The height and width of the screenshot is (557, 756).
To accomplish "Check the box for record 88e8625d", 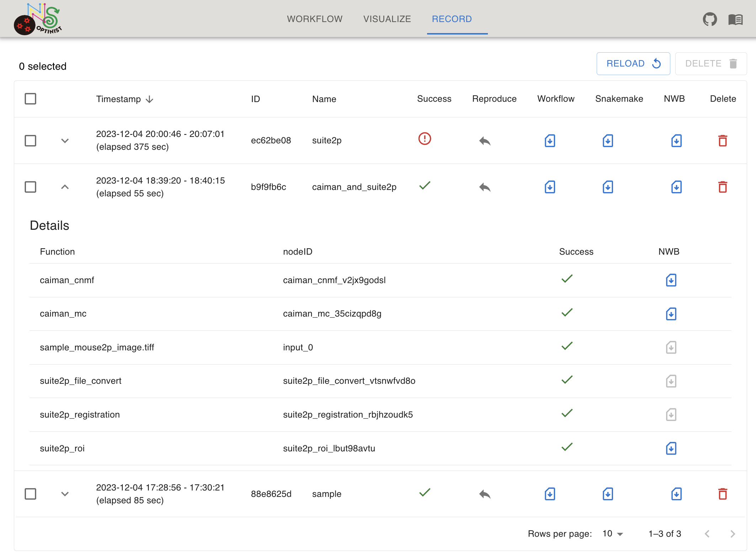I will coord(31,494).
